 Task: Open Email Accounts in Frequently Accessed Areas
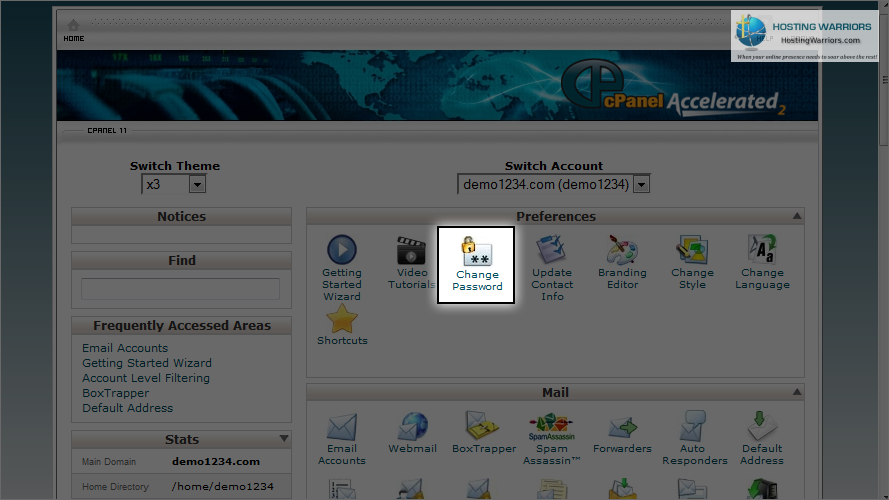point(125,348)
